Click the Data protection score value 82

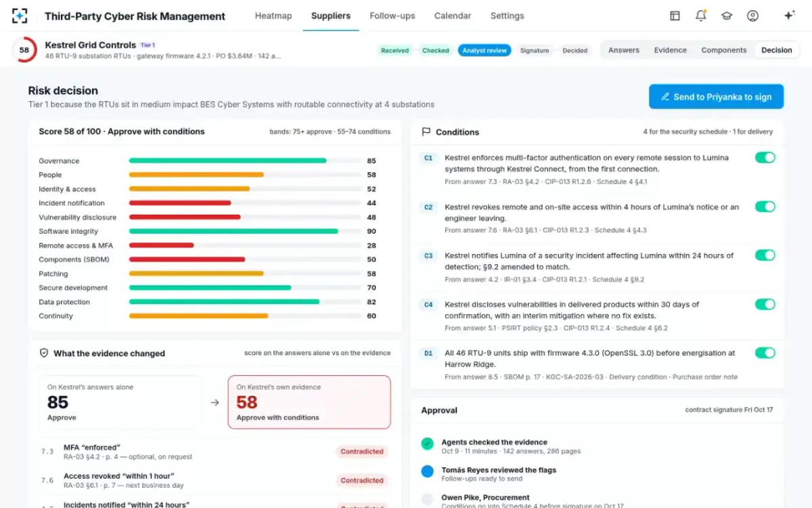[371, 302]
